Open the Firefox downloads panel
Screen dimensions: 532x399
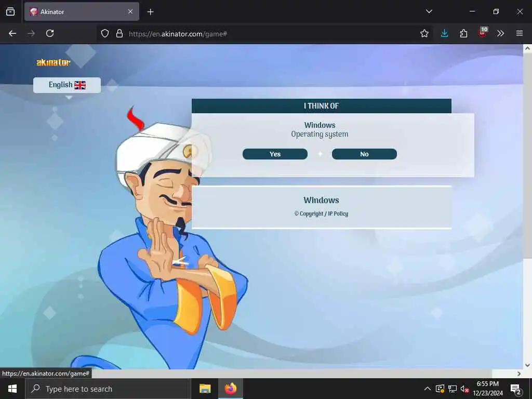[445, 33]
